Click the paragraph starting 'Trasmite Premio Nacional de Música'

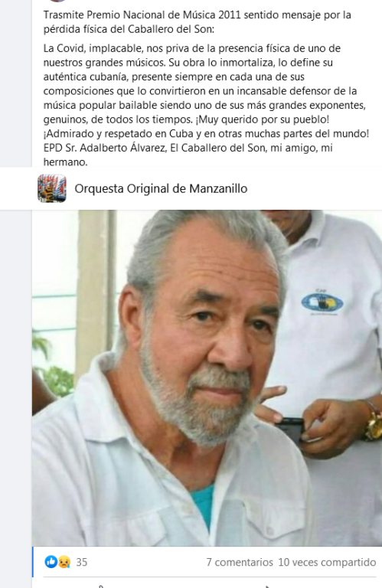click(x=198, y=22)
